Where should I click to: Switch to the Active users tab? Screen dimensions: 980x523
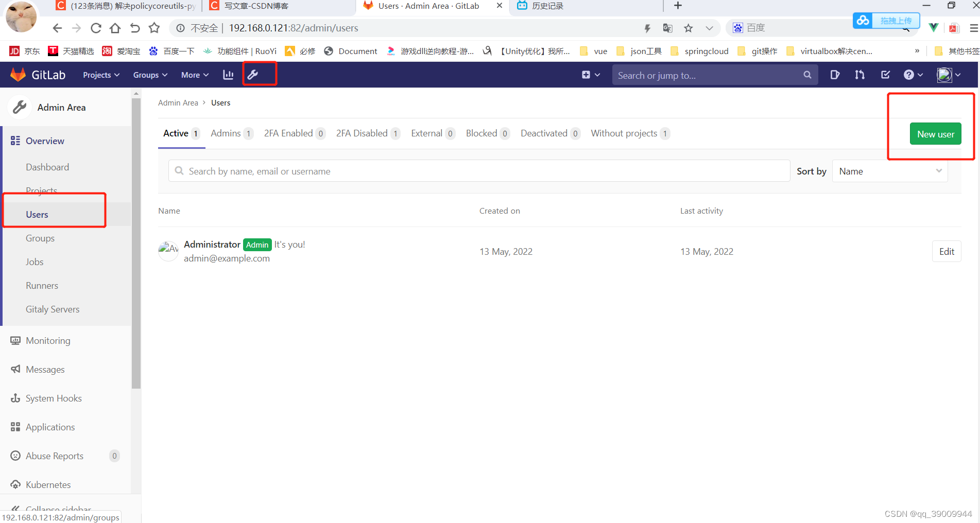pos(181,133)
